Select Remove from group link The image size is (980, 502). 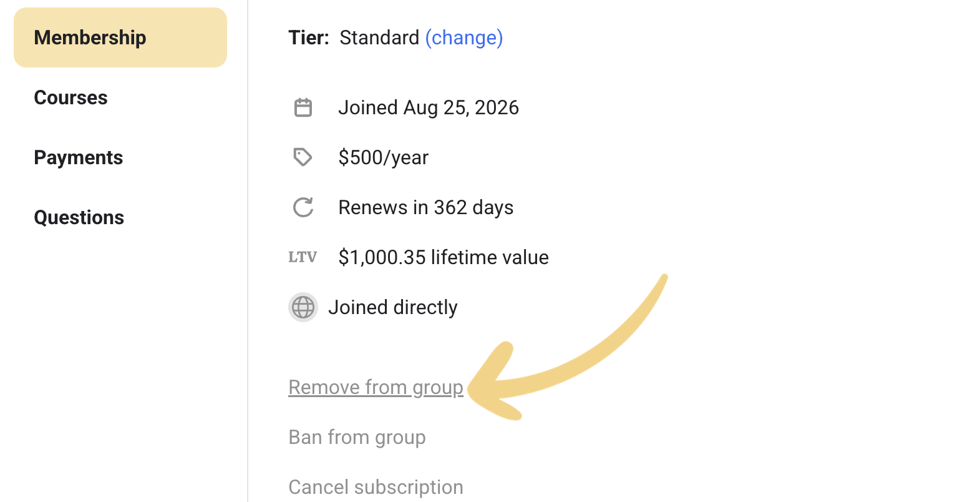[x=376, y=387]
